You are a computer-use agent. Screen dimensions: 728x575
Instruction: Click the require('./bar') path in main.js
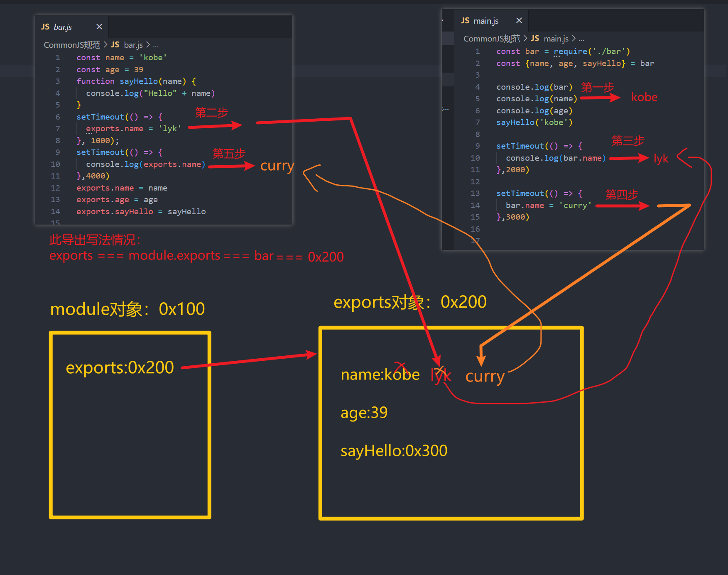609,51
